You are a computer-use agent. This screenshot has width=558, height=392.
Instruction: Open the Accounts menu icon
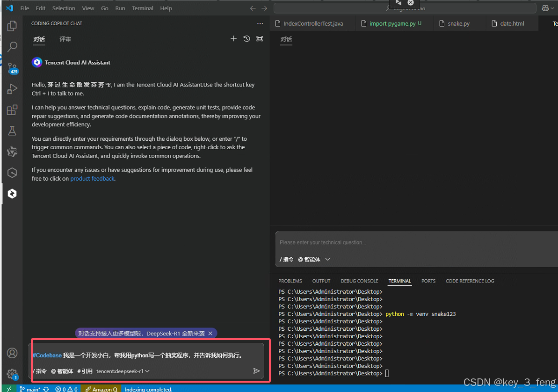tap(12, 353)
